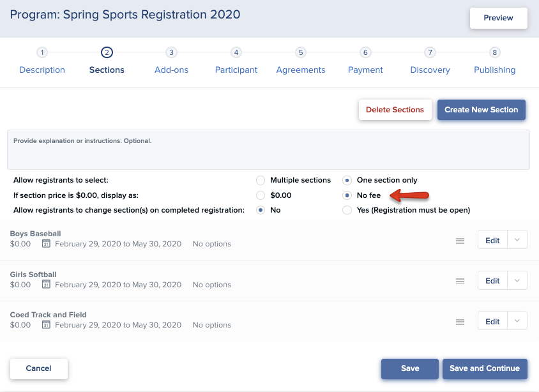Viewport: 539px width, 392px height.
Task: Open the Sections step tab
Action: pyautogui.click(x=107, y=70)
